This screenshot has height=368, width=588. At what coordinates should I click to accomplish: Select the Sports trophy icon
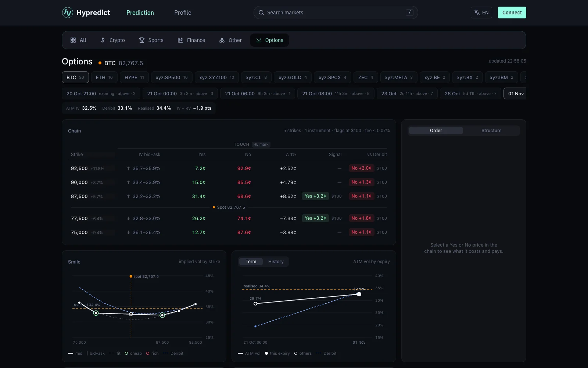(142, 40)
